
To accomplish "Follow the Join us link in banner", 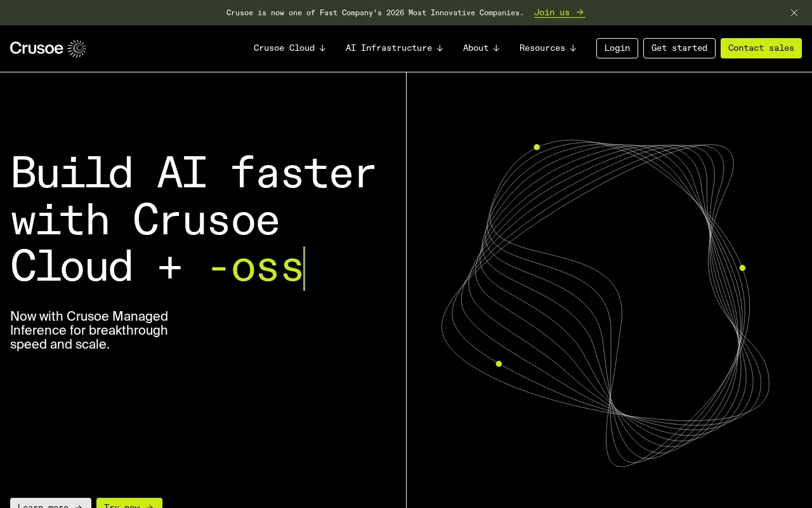I will coord(560,13).
